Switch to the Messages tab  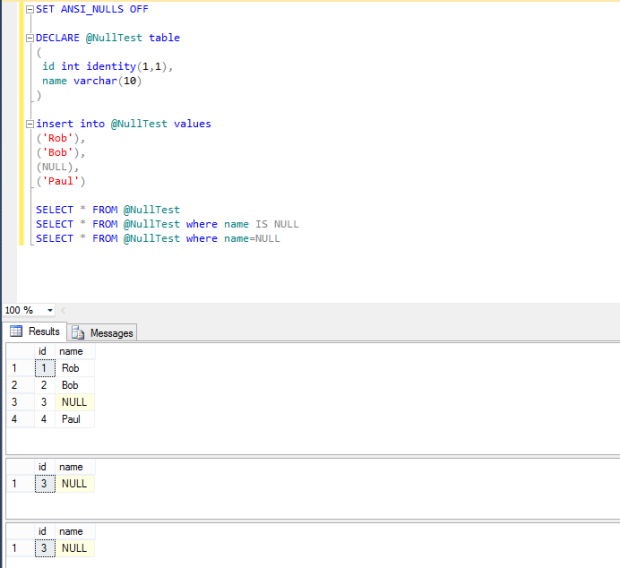tap(111, 332)
